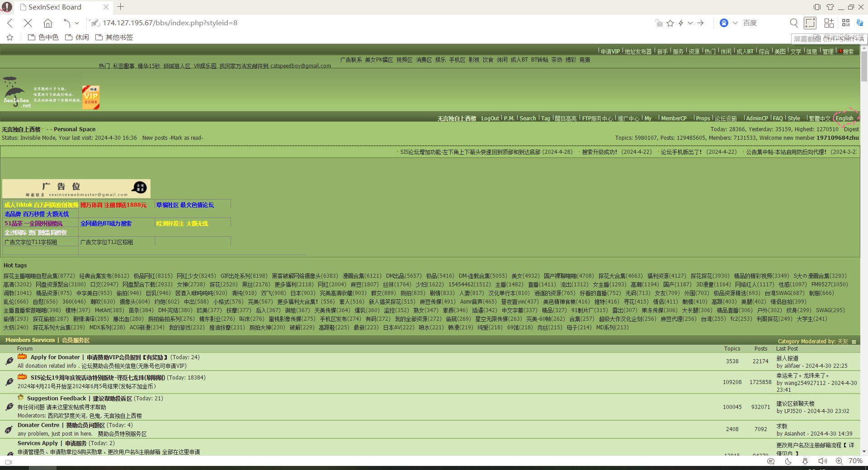This screenshot has width=868, height=470.
Task: Stop the page from loading
Action: [x=28, y=23]
